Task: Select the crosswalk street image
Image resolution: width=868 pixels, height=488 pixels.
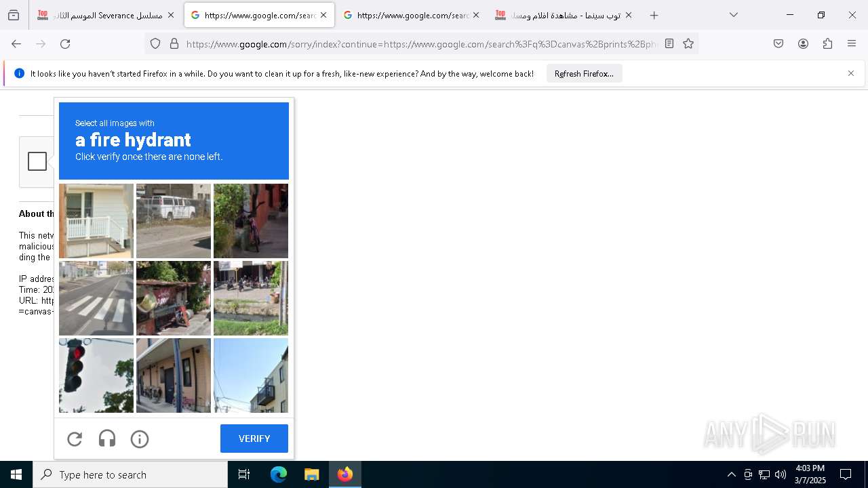Action: tap(96, 298)
